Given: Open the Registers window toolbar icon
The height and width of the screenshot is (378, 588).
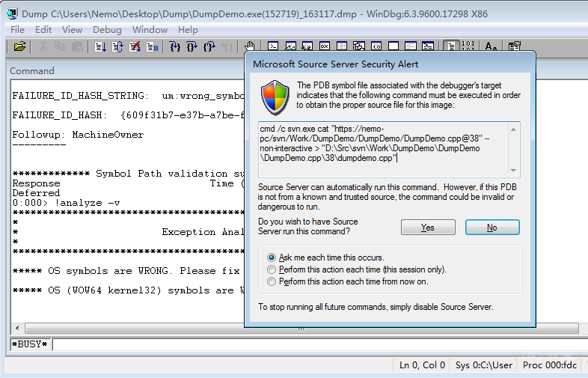Looking at the screenshot, I should coord(325,46).
